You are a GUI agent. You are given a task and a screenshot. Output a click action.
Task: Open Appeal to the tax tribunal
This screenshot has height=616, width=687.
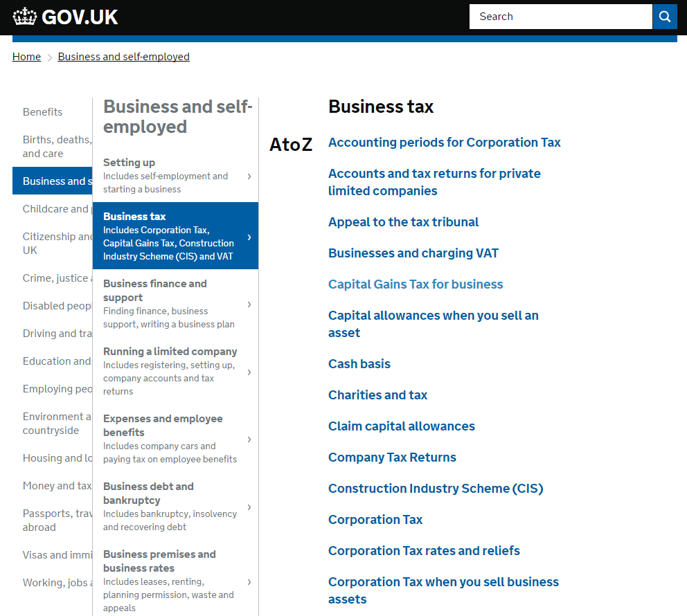click(403, 222)
